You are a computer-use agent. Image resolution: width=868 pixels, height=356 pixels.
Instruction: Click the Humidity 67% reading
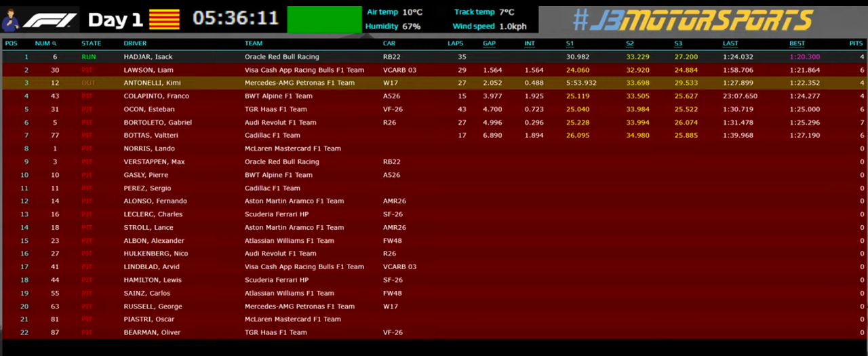pos(393,26)
